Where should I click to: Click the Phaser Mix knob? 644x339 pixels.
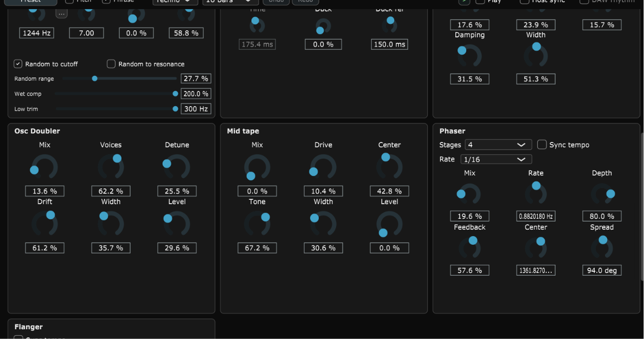pos(469,194)
